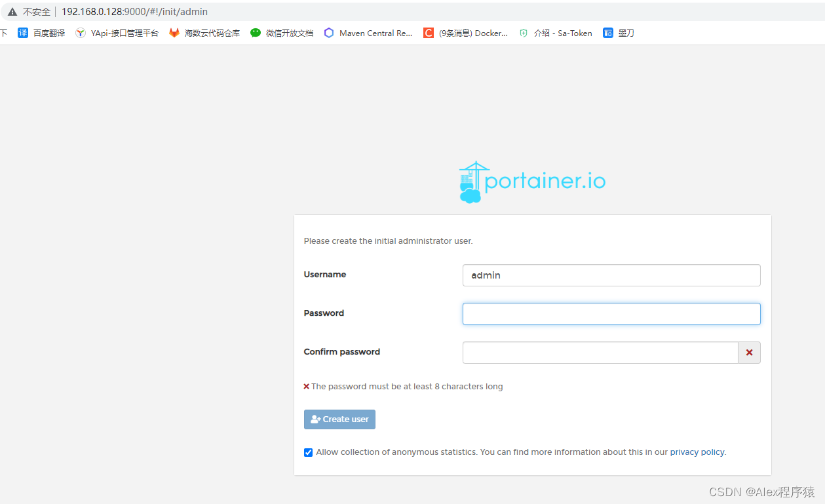Open the (9条消息) Docker... CSDN bookmark
Viewport: 825px width, 504px height.
click(465, 33)
